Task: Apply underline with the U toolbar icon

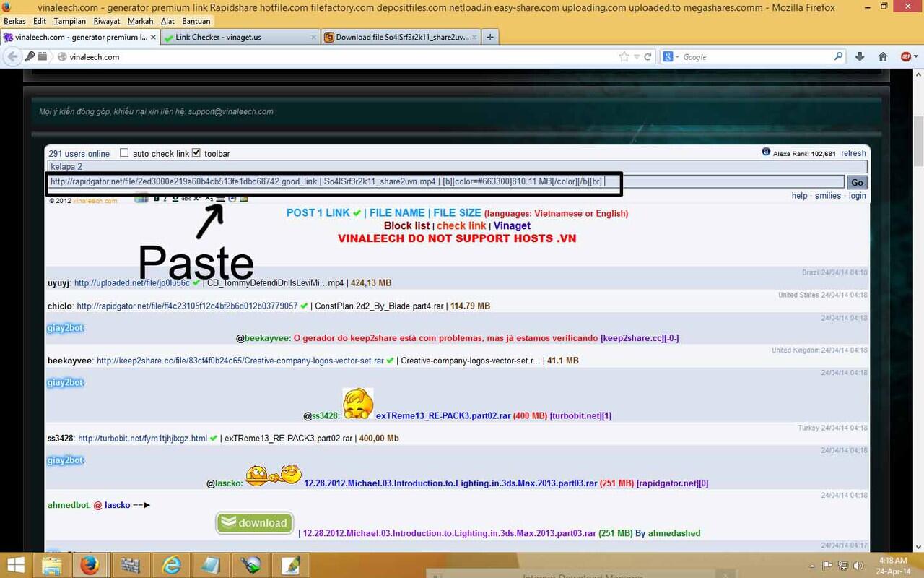Action: click(x=175, y=198)
